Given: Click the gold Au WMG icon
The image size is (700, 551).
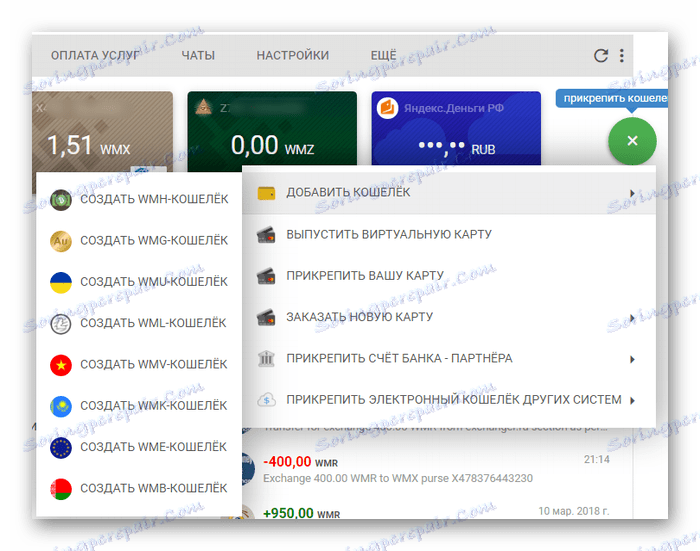Looking at the screenshot, I should pyautogui.click(x=61, y=241).
